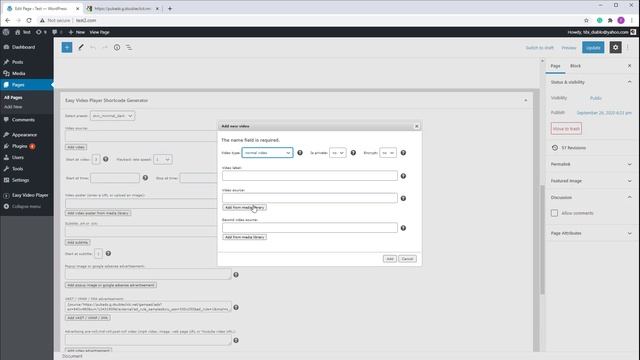640x360 pixels.
Task: Click help icon beside video advertisement field
Action: pos(236,340)
